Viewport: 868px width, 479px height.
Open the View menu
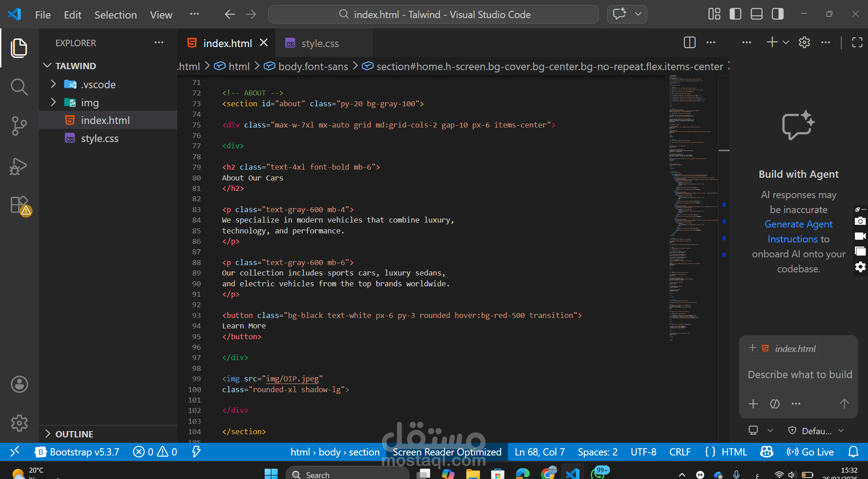161,15
